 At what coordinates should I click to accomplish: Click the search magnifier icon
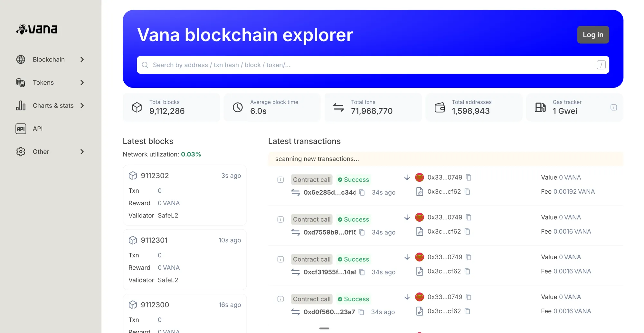pos(145,65)
